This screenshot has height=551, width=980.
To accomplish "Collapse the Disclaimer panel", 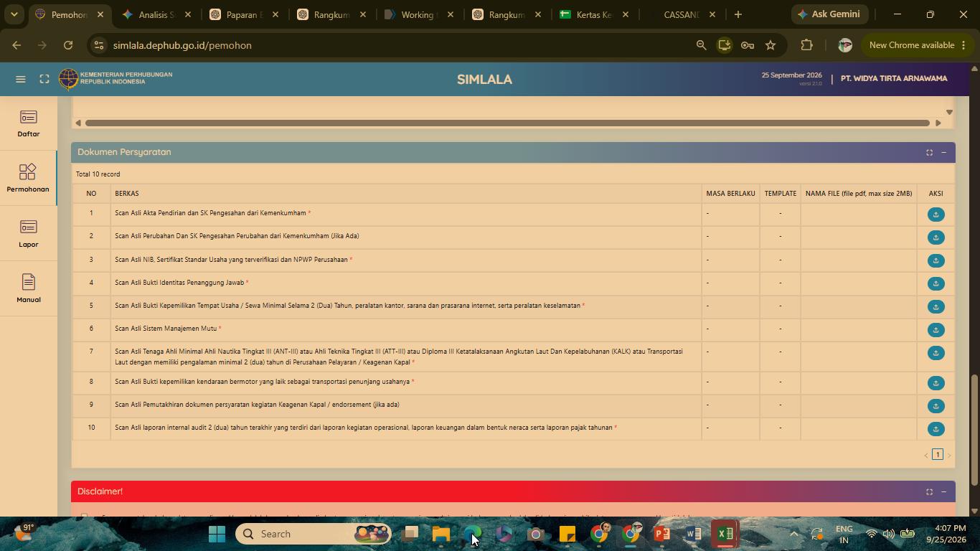I will point(943,491).
